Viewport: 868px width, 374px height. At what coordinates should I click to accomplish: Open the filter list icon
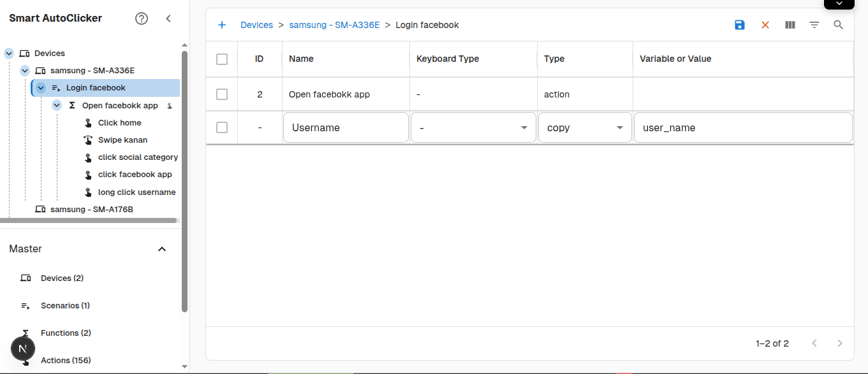(x=814, y=25)
